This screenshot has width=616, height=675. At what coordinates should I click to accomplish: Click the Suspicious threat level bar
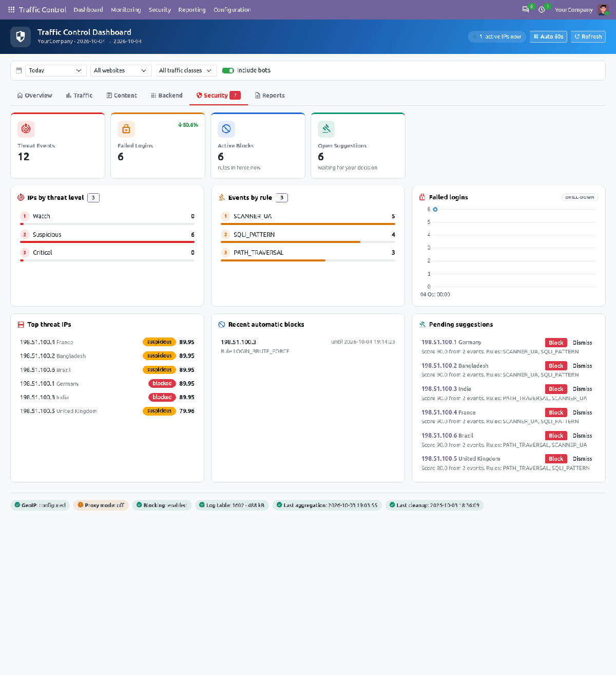[107, 242]
